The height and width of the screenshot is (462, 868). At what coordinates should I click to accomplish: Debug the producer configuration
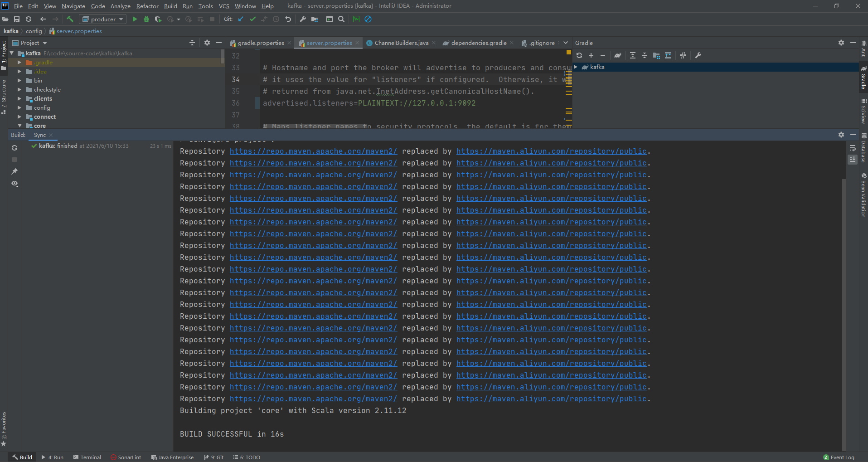tap(146, 19)
